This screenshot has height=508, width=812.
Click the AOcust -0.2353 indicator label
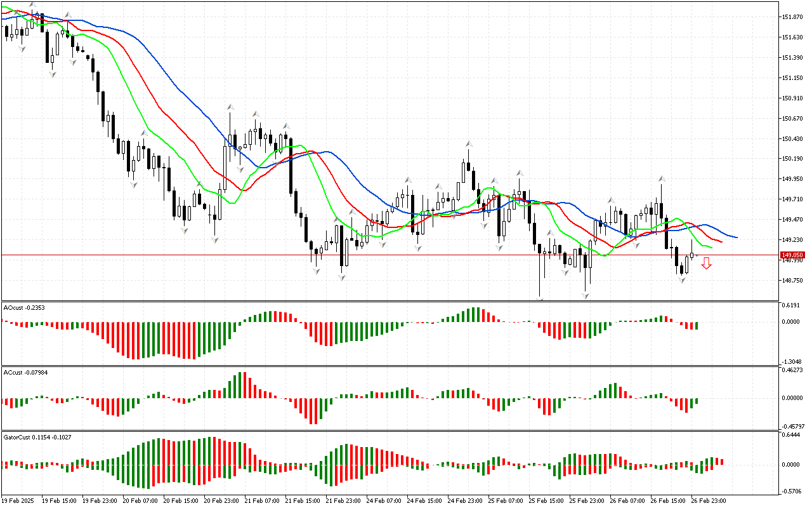click(x=25, y=308)
